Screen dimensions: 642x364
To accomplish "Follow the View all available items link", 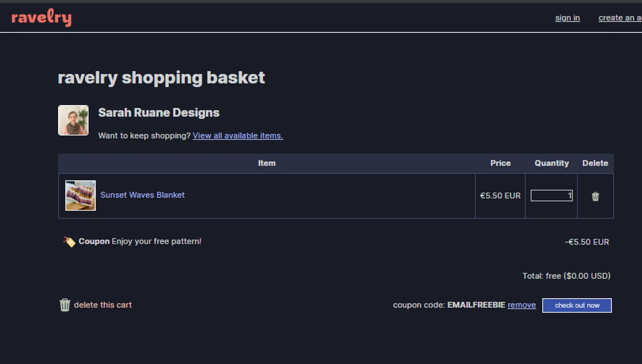I will (x=238, y=136).
